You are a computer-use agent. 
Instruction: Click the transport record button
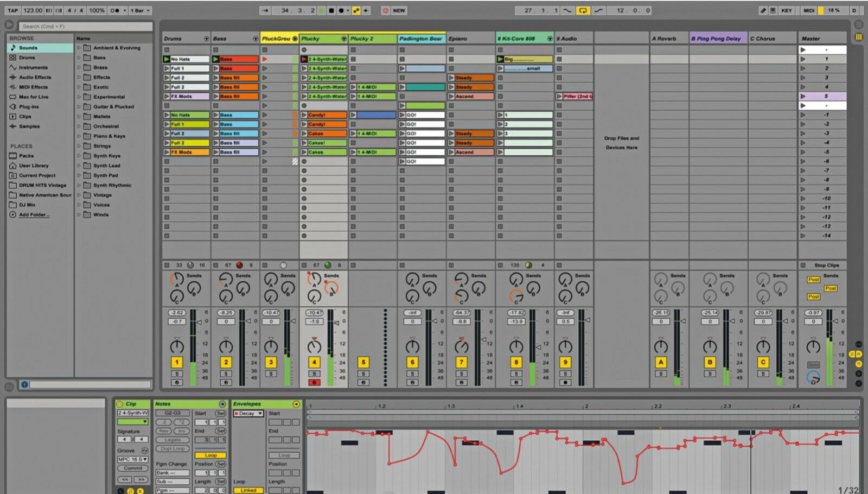click(x=341, y=10)
